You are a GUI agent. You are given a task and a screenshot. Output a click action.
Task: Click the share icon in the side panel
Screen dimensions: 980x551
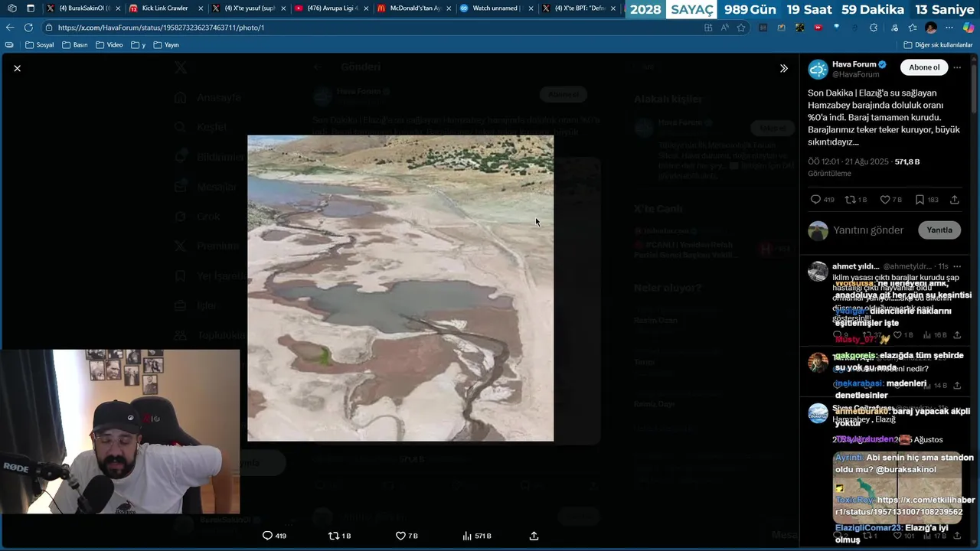(x=955, y=200)
